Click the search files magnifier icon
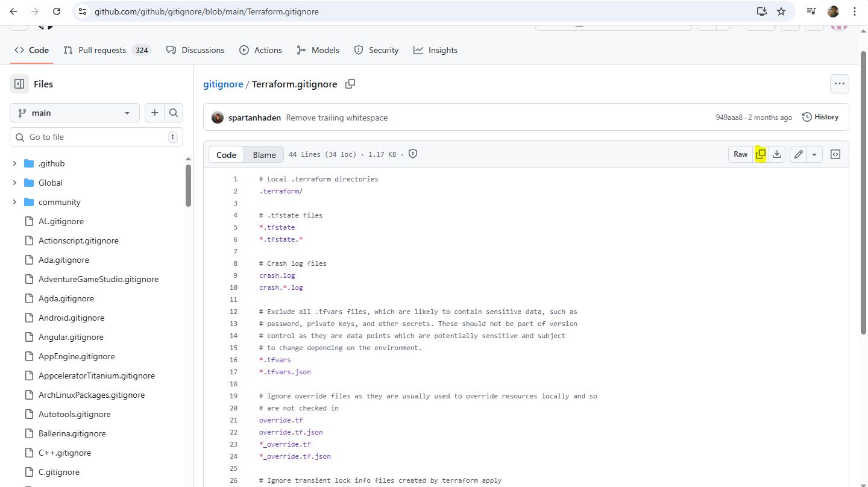868x487 pixels. click(x=174, y=113)
